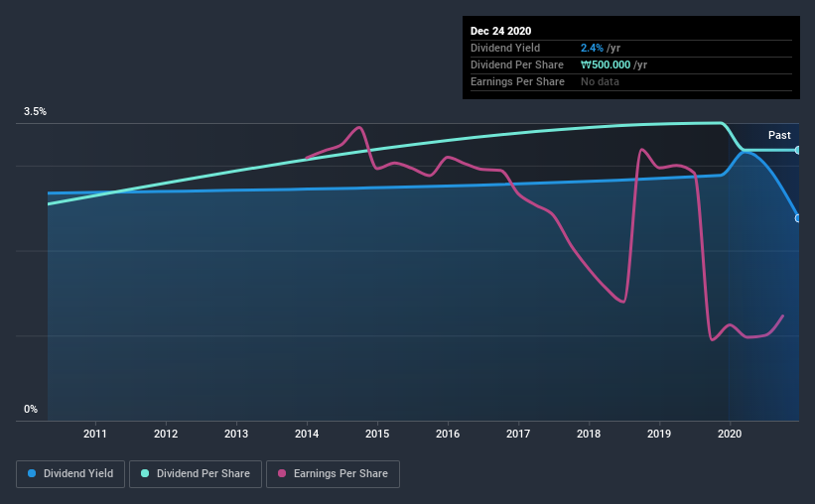Toggle the Dividend Yield legend button
815x504 pixels.
point(70,474)
